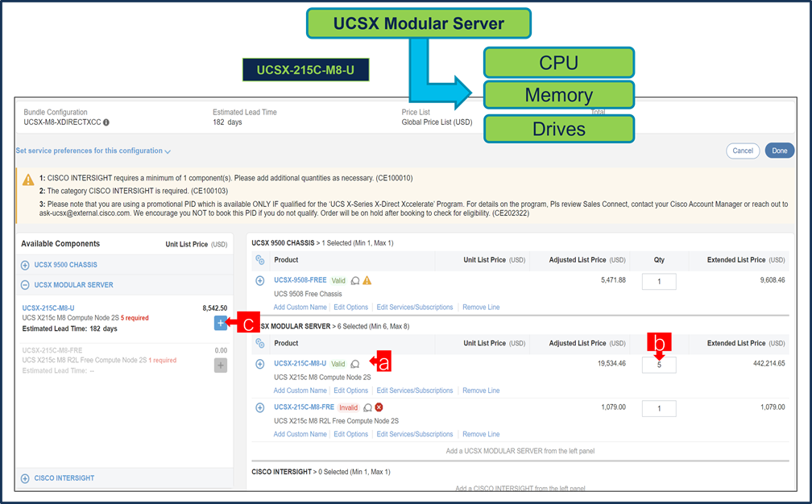Click the support headset icon for UCSX-9508-FREE

355,280
